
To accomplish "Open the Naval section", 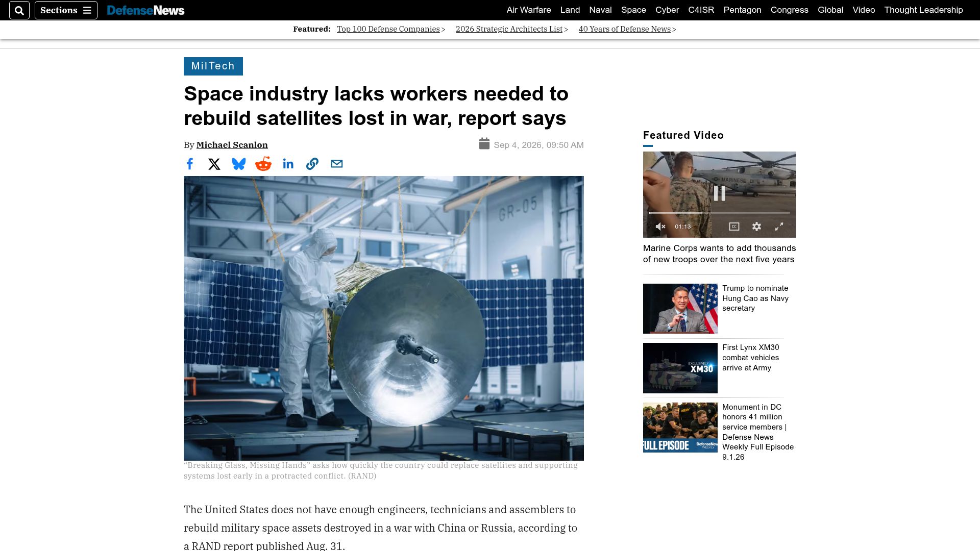I will (x=600, y=10).
